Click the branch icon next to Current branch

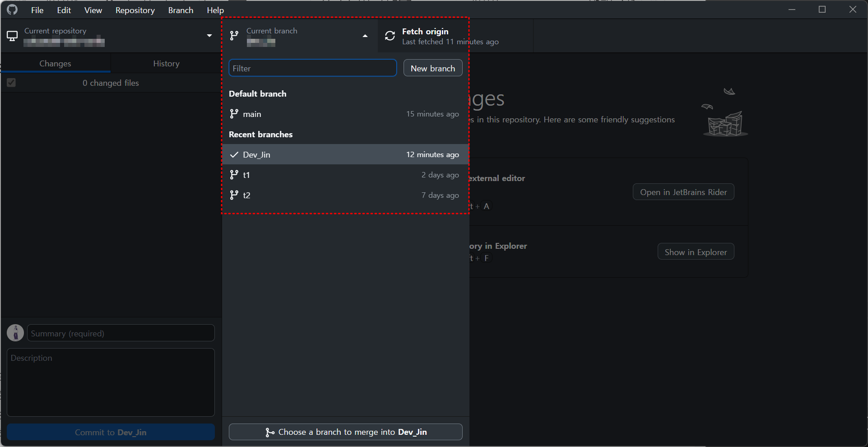coord(234,36)
